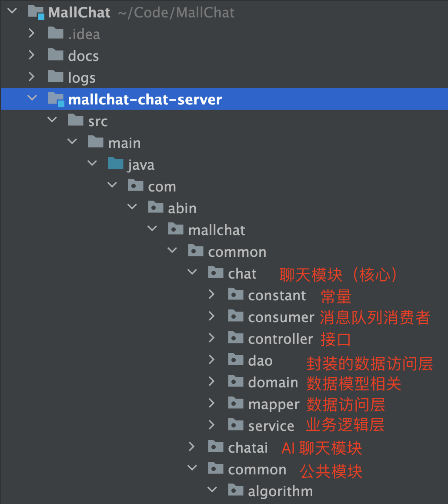This screenshot has height=504, width=448.
Task: Expand the docs folder
Action: pos(31,55)
